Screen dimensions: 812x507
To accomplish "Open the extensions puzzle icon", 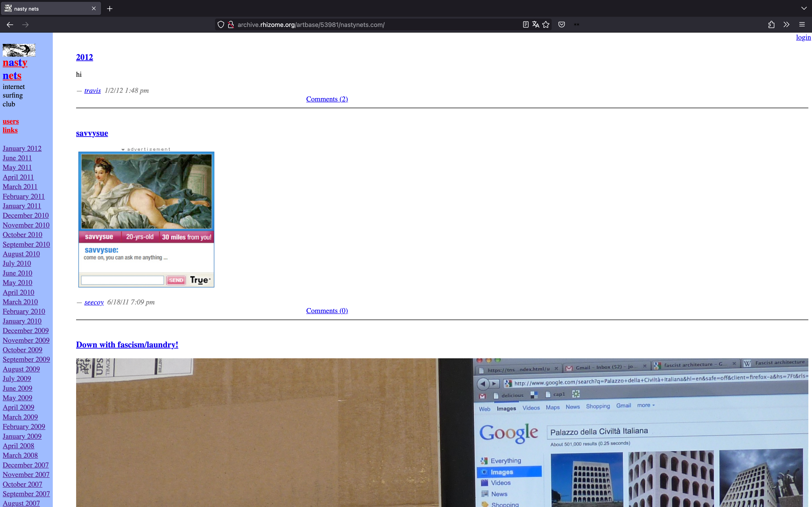I will 771,24.
